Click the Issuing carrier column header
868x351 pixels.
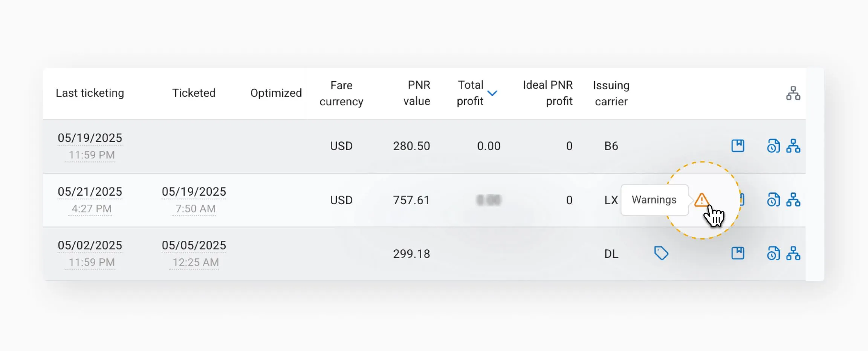point(611,93)
